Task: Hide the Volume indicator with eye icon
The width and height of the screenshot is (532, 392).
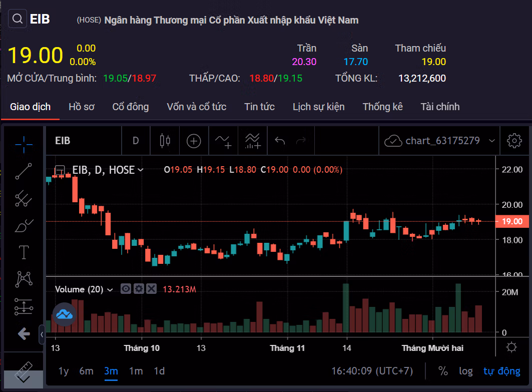Action: pyautogui.click(x=126, y=289)
